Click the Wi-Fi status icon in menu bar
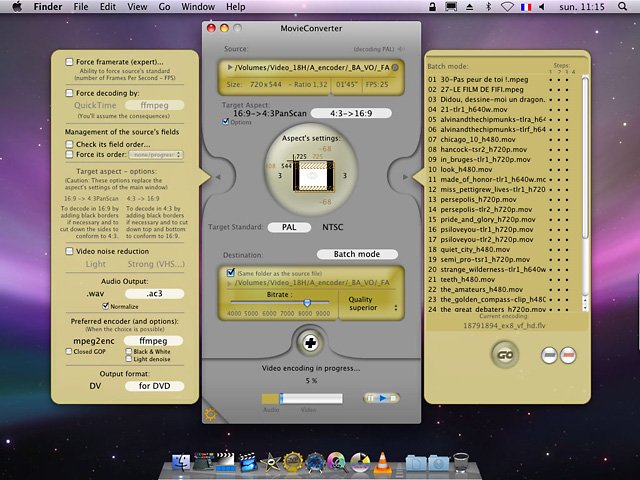 (507, 7)
